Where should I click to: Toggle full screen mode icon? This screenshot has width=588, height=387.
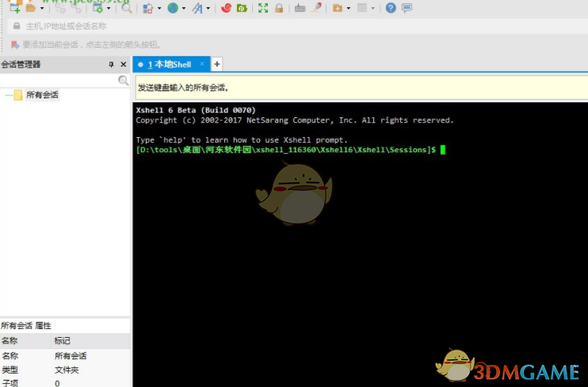tap(264, 8)
